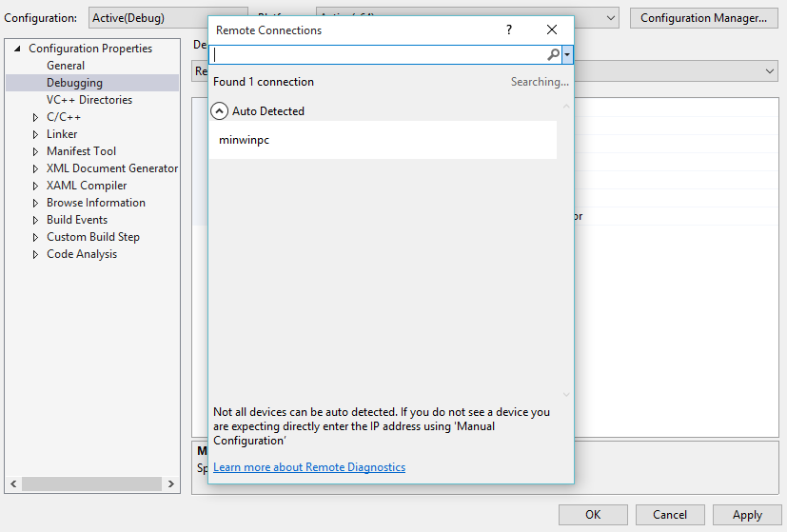787x532 pixels.
Task: Collapse the Auto Detected section
Action: pyautogui.click(x=220, y=111)
